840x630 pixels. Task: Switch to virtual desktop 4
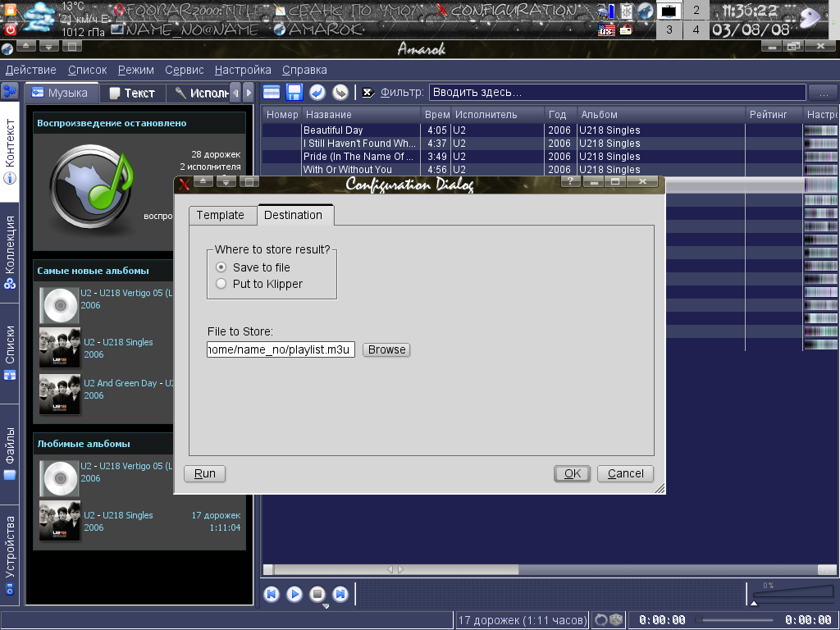[x=696, y=30]
